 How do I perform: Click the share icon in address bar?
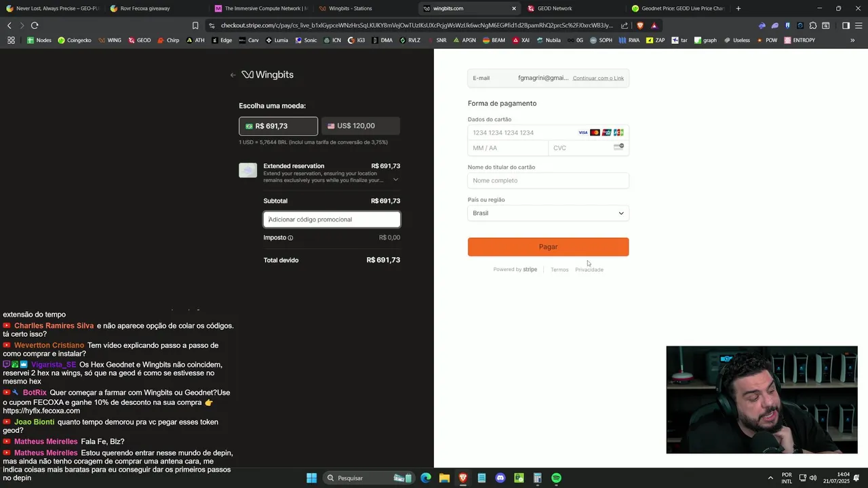click(625, 26)
